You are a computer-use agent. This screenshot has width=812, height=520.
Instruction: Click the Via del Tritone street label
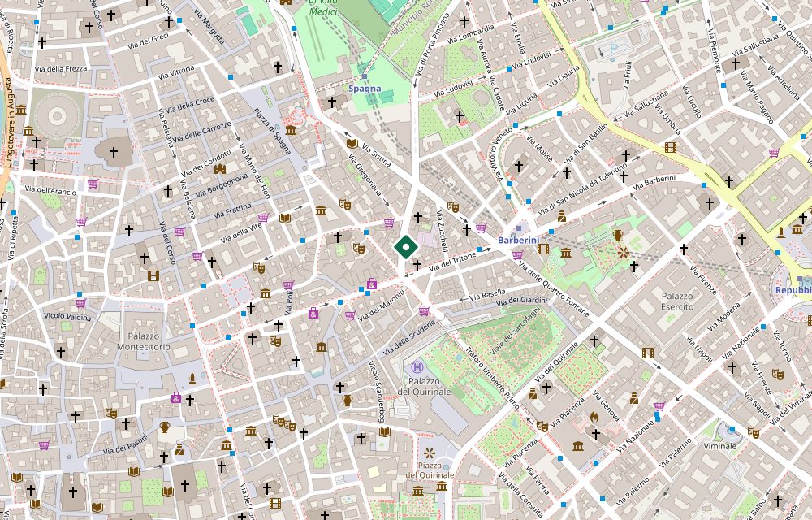(452, 262)
